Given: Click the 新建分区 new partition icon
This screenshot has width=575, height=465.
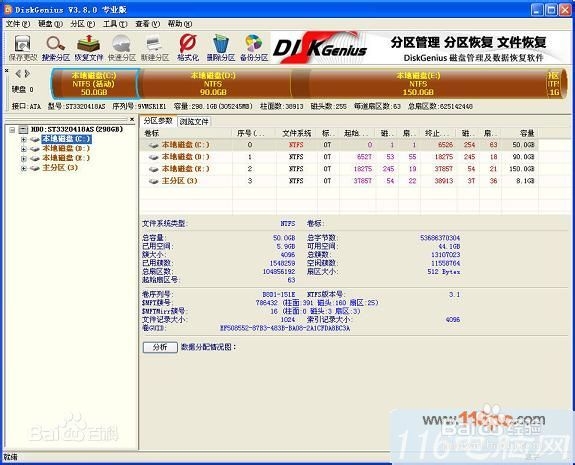Looking at the screenshot, I should point(155,47).
